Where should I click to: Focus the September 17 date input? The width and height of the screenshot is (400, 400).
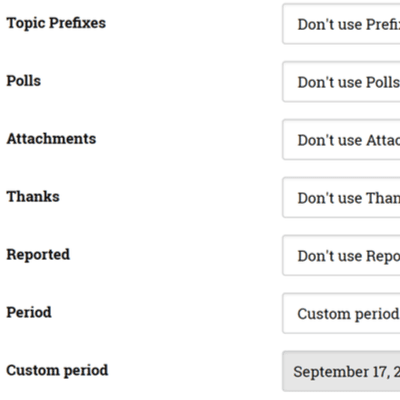[341, 371]
